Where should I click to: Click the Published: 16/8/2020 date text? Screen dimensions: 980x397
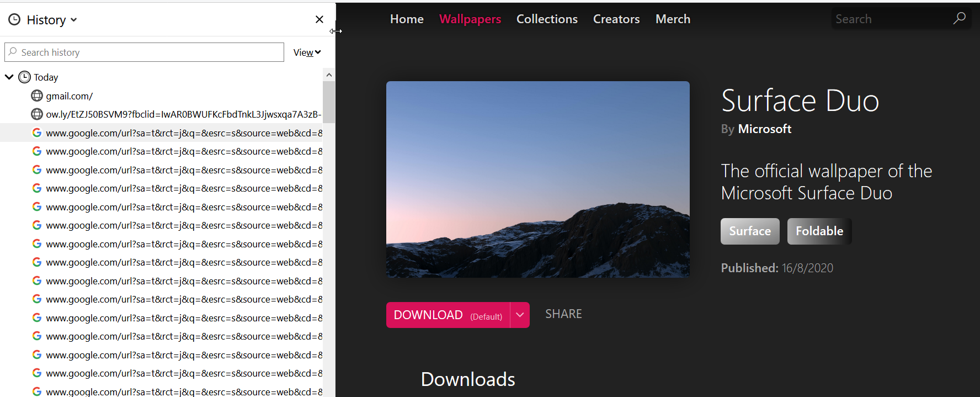tap(777, 268)
